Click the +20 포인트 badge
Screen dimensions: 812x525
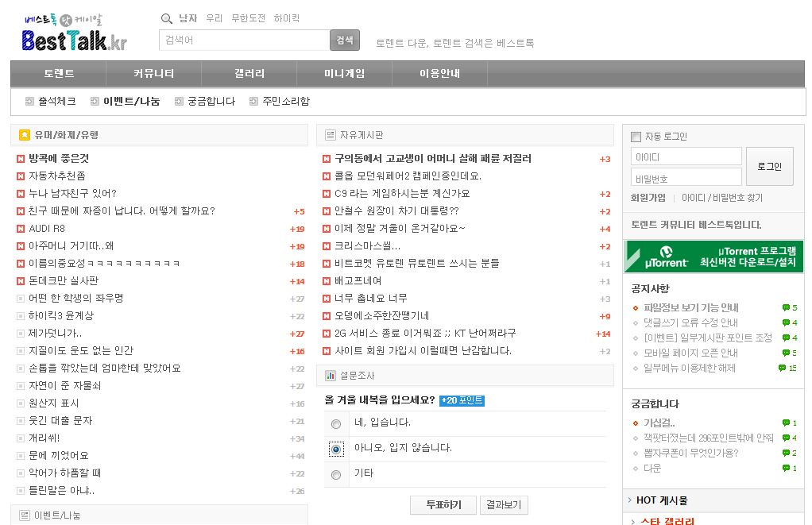[462, 400]
